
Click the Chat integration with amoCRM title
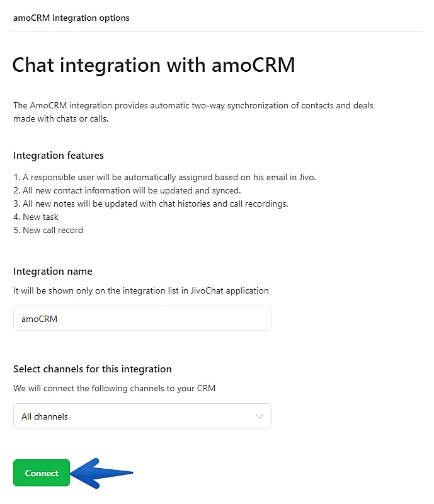[x=154, y=65]
